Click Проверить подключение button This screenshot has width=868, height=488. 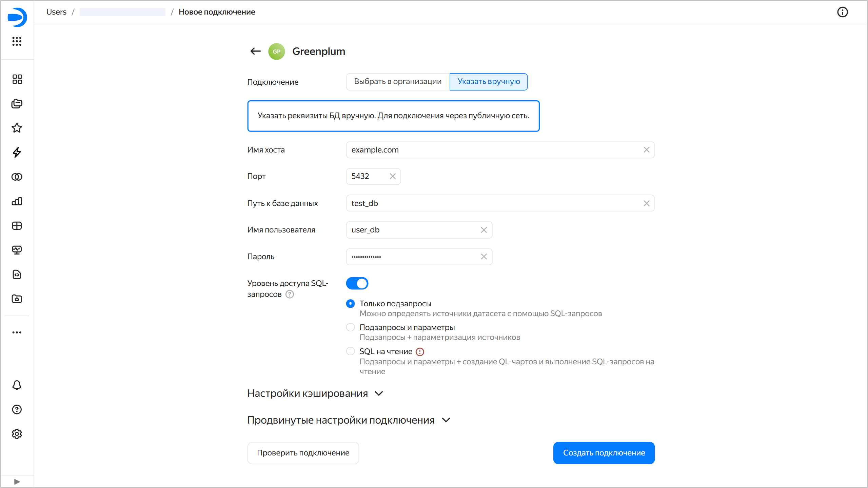pos(303,453)
